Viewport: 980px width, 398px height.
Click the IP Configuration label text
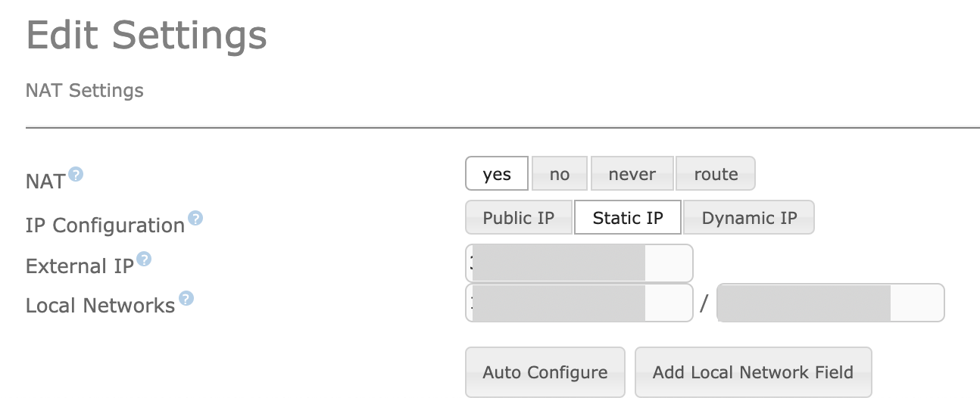(105, 225)
